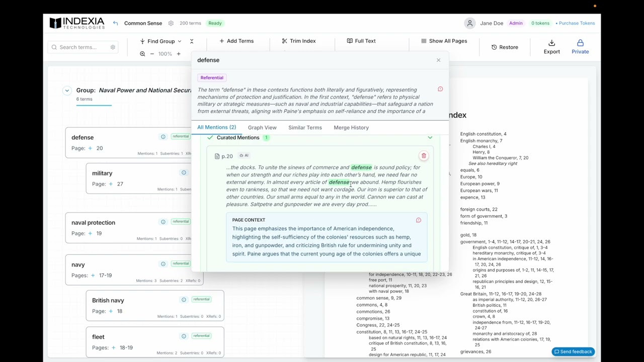Open the Similar Terms tab
Screen dimensions: 644x362
305,128
